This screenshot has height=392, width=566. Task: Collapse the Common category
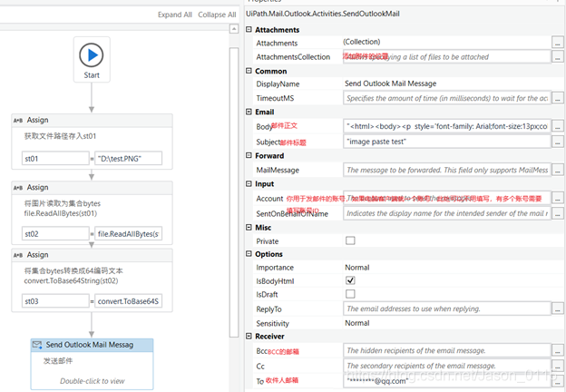click(249, 71)
